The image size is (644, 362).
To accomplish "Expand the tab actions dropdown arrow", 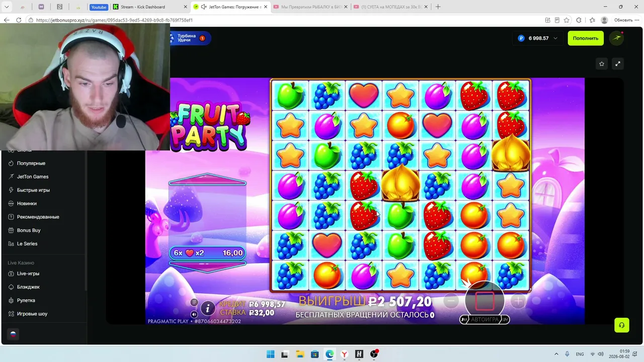I will click(7, 7).
